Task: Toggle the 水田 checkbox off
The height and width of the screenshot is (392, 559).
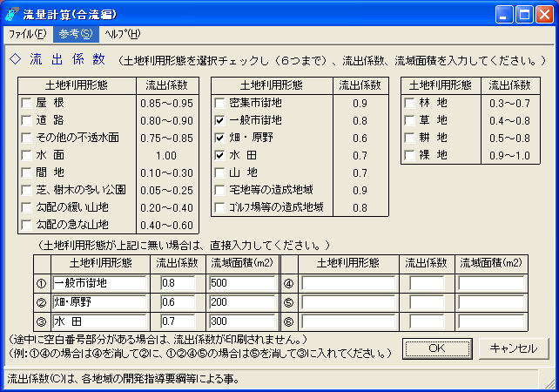Action: pos(220,155)
